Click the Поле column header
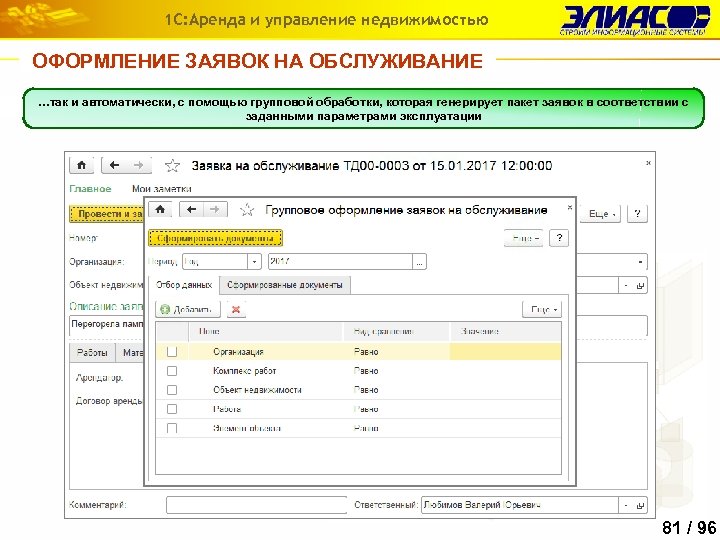Viewport: 720px width, 540px height. tap(266, 331)
